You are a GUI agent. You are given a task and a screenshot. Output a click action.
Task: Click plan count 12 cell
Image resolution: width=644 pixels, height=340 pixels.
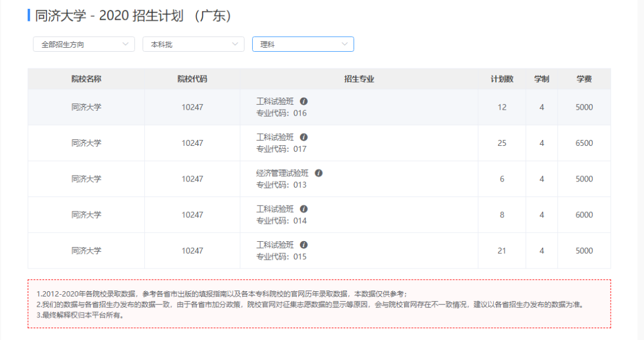click(x=502, y=107)
